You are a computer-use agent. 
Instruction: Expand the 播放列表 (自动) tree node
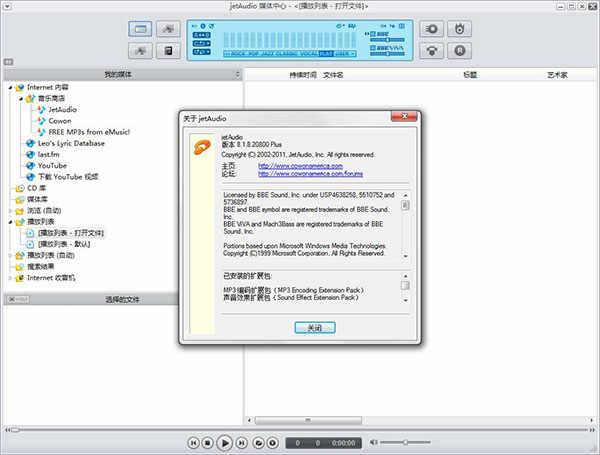10,256
